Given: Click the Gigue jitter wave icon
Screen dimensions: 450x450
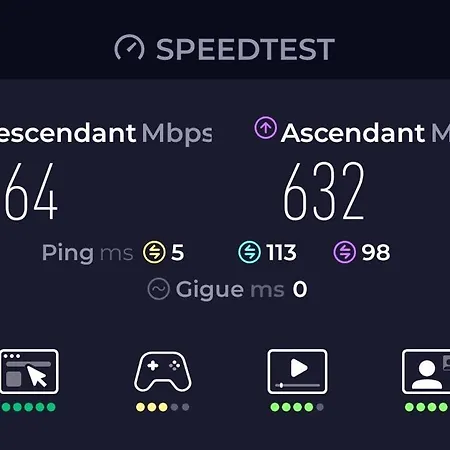Looking at the screenshot, I should click(159, 289).
